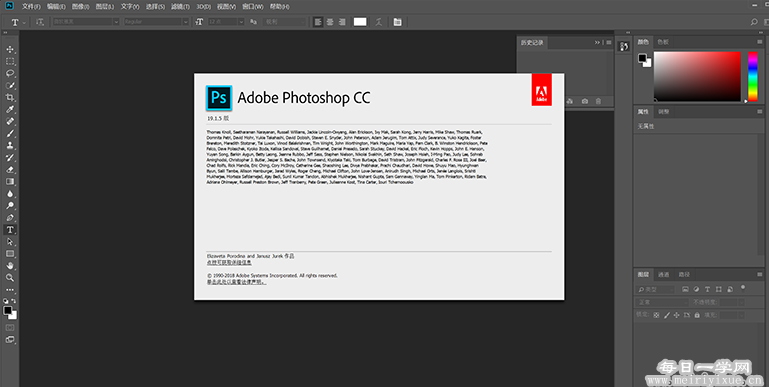Viewport: 769px width, 387px height.
Task: Select the Pen tool
Action: [x=10, y=218]
